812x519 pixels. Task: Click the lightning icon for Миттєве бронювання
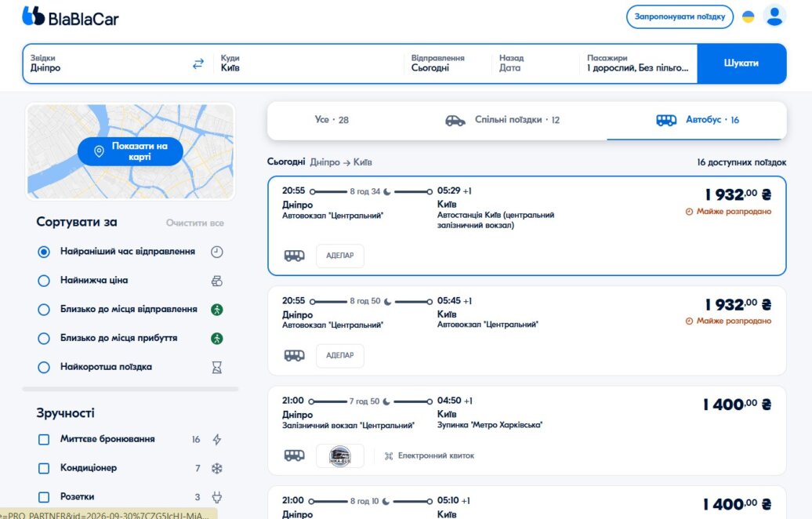pyautogui.click(x=217, y=440)
